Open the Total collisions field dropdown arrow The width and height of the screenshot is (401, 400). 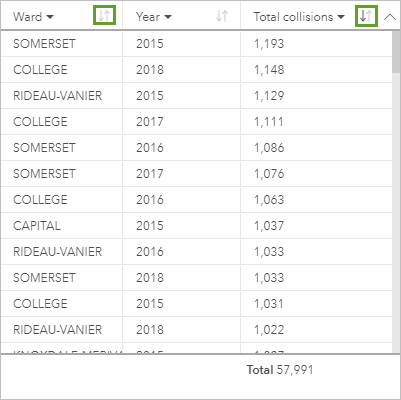[341, 17]
